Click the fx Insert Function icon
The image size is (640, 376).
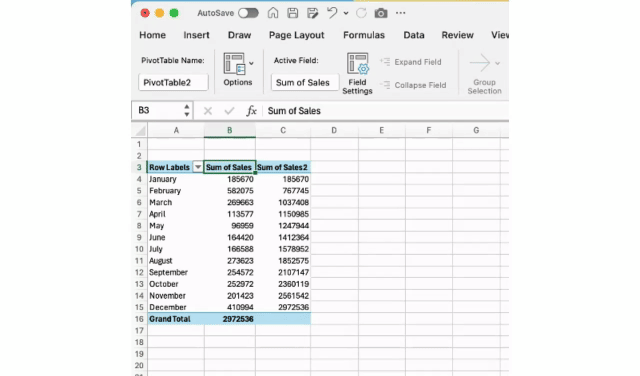pyautogui.click(x=251, y=111)
